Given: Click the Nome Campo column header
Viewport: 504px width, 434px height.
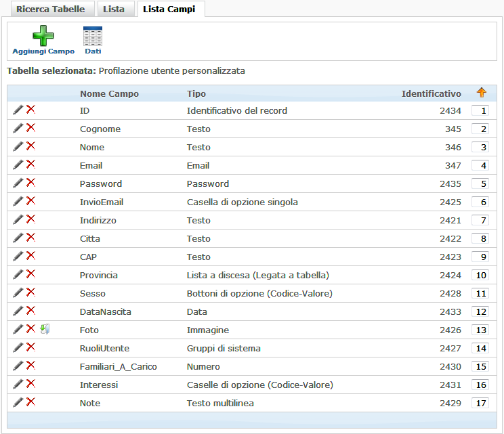Looking at the screenshot, I should [x=109, y=94].
